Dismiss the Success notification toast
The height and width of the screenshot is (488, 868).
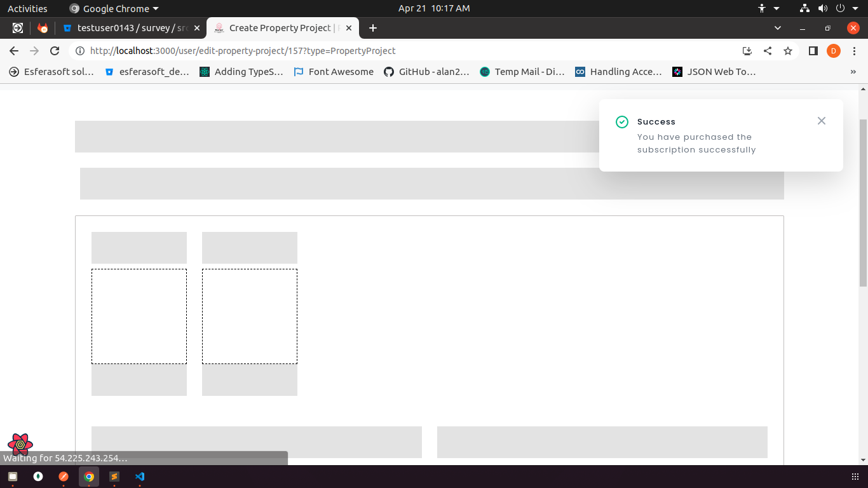point(822,121)
